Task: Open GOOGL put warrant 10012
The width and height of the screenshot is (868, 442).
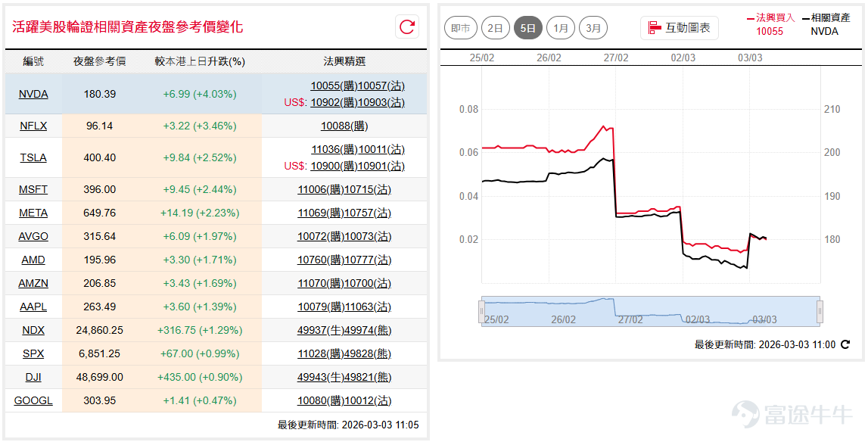Action: coord(368,400)
